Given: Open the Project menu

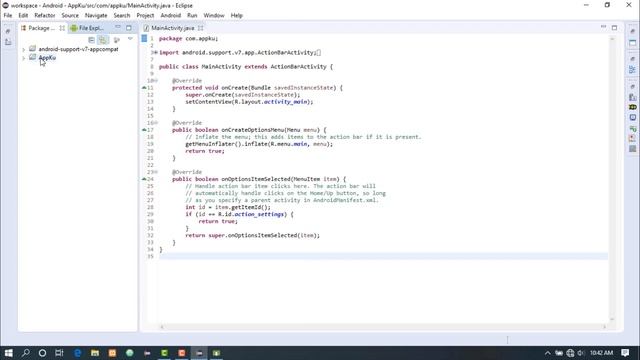Looking at the screenshot, I should [145, 16].
